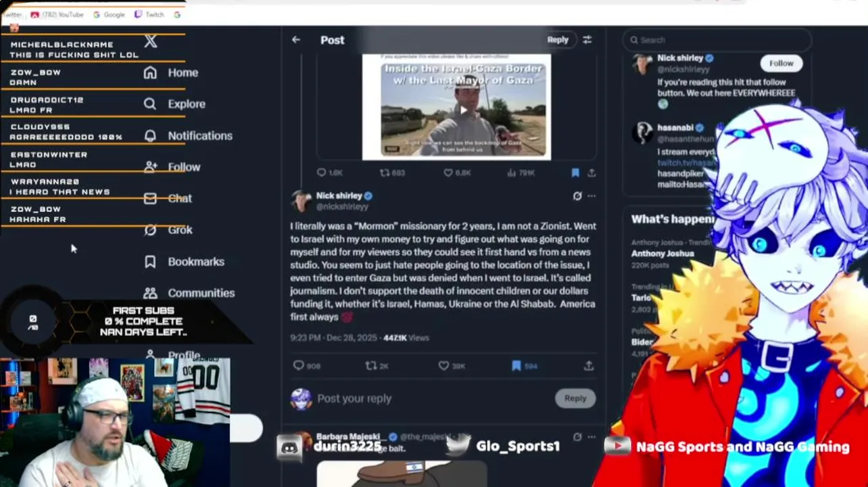Click the 447.1K Views count
This screenshot has height=487, width=868.
tap(406, 338)
